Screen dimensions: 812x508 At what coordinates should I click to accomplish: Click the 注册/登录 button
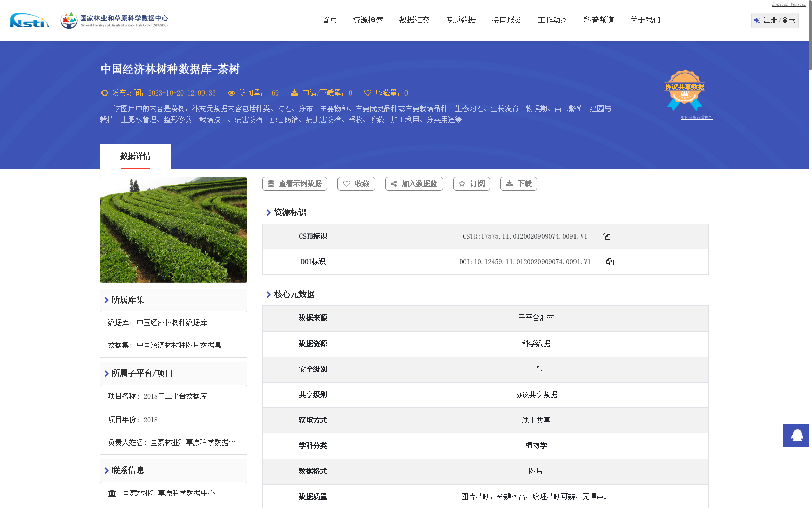(775, 20)
